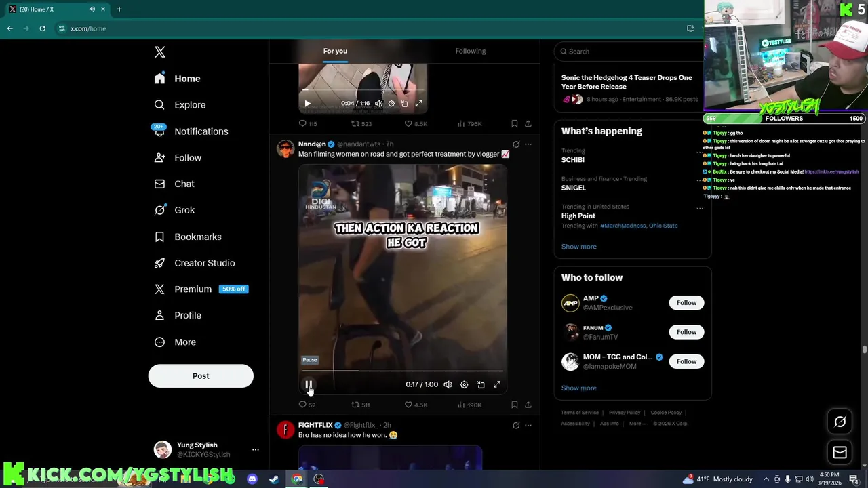Open the Chat sidebar item
The image size is (868, 488).
coord(175,184)
